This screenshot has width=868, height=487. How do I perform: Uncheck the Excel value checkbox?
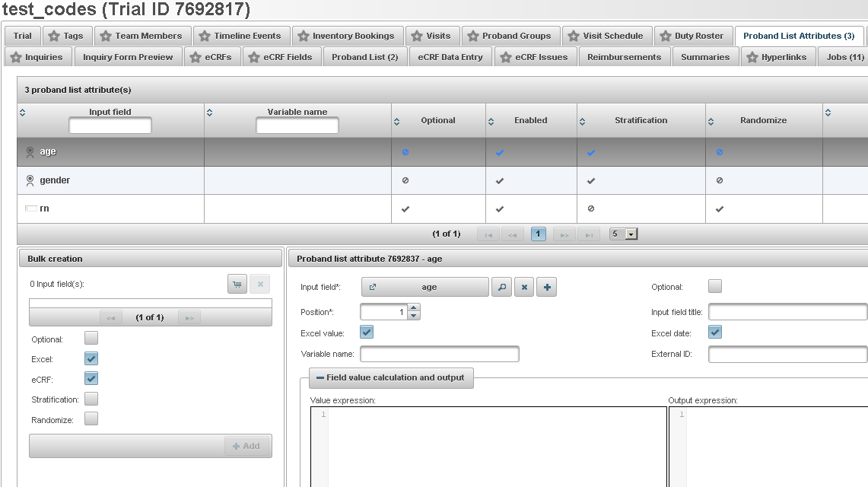[x=366, y=332]
